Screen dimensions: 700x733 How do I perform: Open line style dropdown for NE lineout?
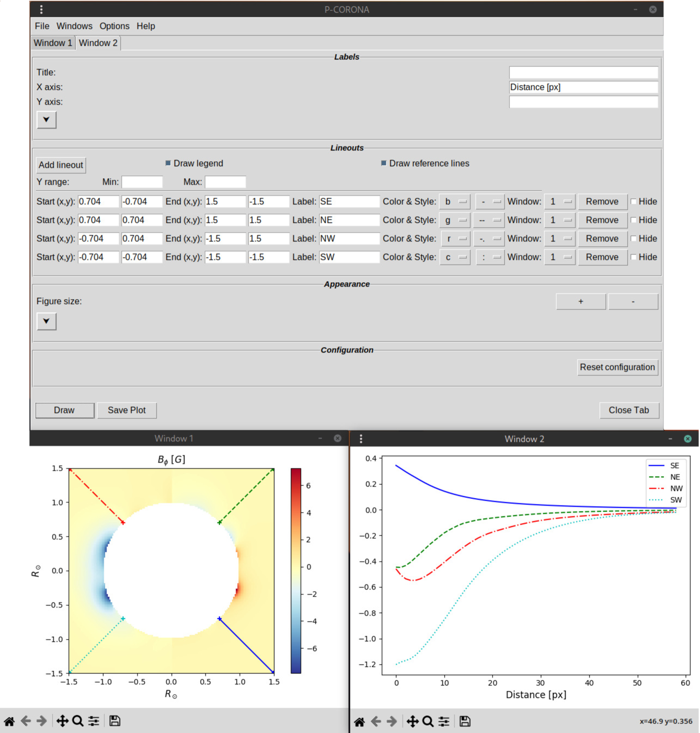489,220
